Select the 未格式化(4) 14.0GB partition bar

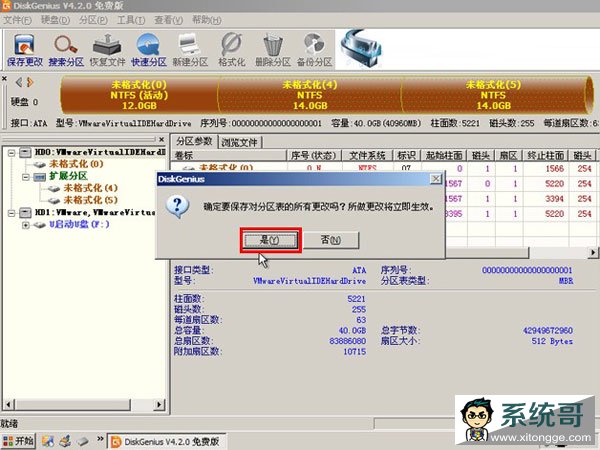click(310, 95)
